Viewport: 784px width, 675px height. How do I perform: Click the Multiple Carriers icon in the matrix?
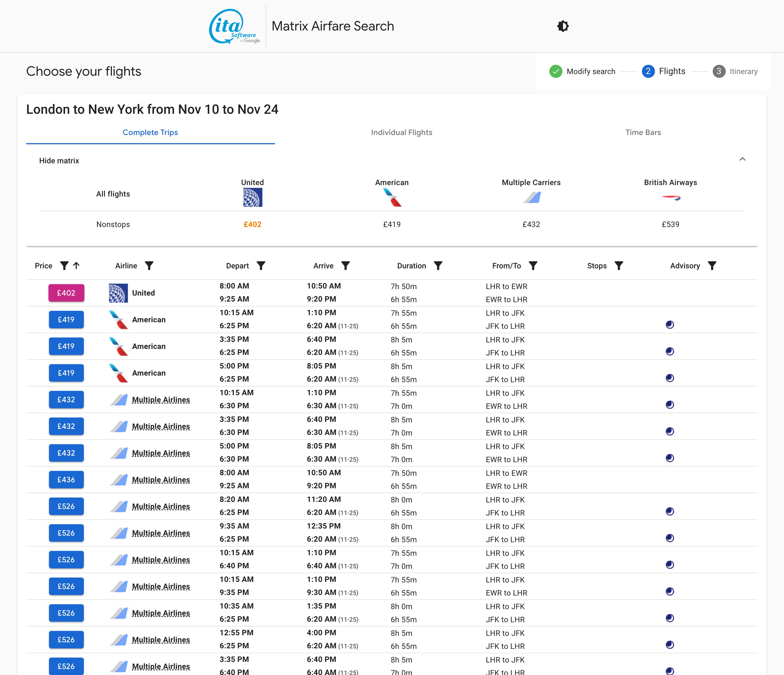531,198
